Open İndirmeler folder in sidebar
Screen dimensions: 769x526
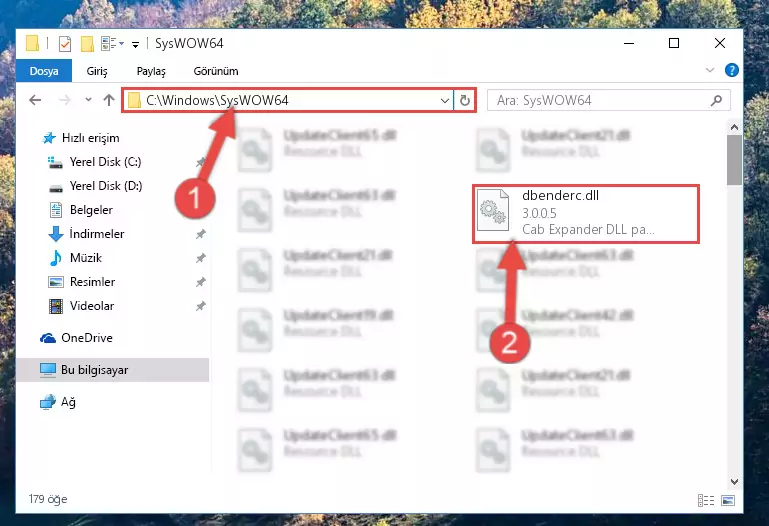[97, 234]
